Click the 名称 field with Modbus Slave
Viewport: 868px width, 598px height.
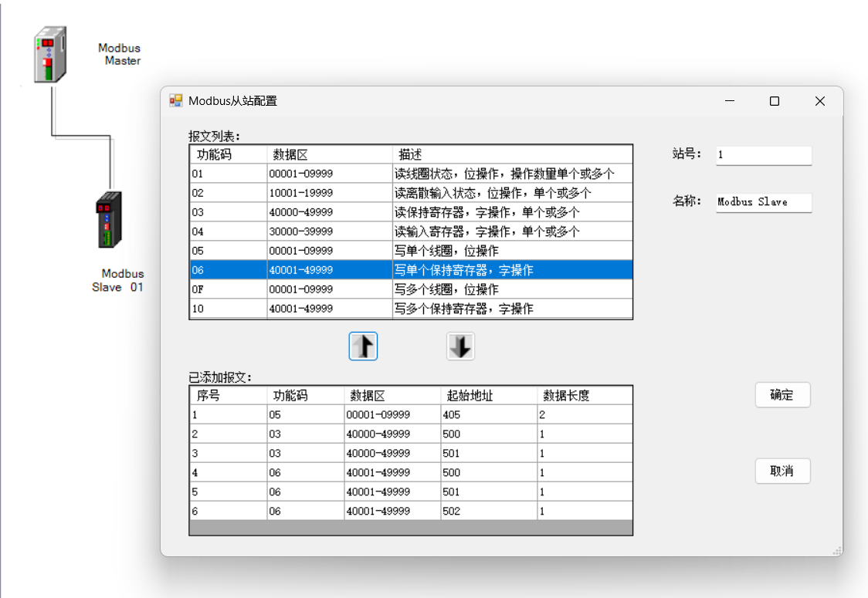(763, 202)
